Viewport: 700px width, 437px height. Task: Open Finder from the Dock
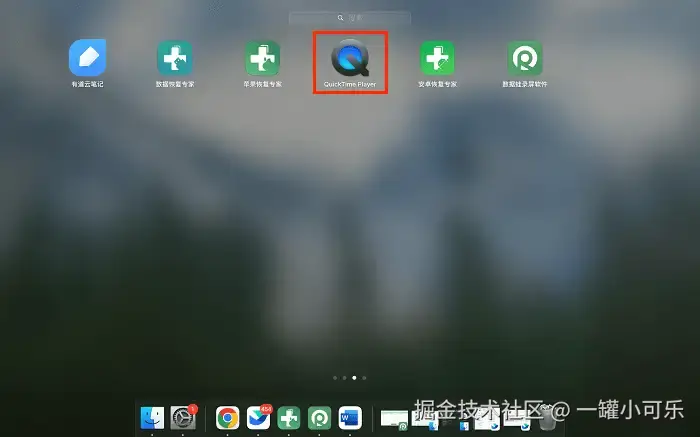coord(152,418)
